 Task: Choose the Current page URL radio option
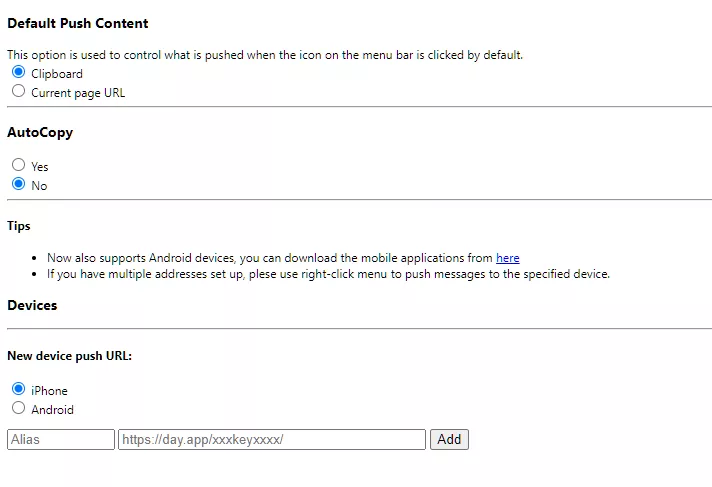point(18,91)
